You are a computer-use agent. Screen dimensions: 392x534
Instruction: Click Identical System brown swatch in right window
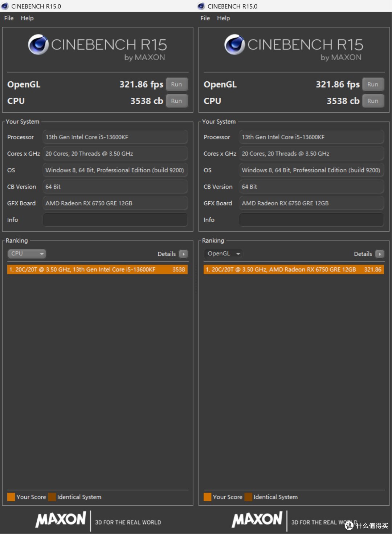click(248, 497)
